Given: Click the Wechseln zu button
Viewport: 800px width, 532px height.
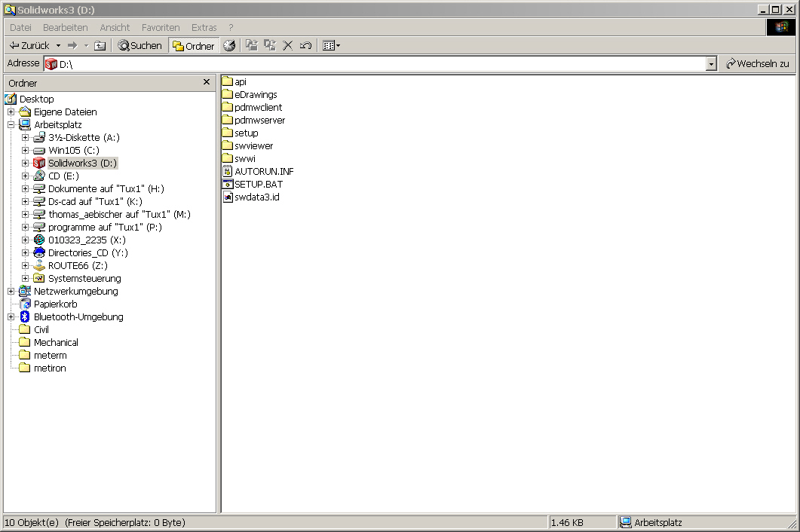Looking at the screenshot, I should [757, 64].
